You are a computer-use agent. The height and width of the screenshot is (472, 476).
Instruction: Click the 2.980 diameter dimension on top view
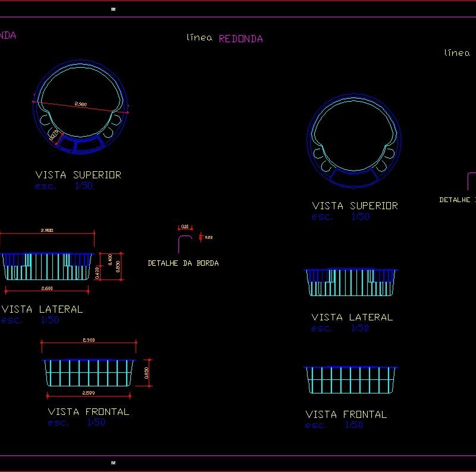pyautogui.click(x=81, y=105)
